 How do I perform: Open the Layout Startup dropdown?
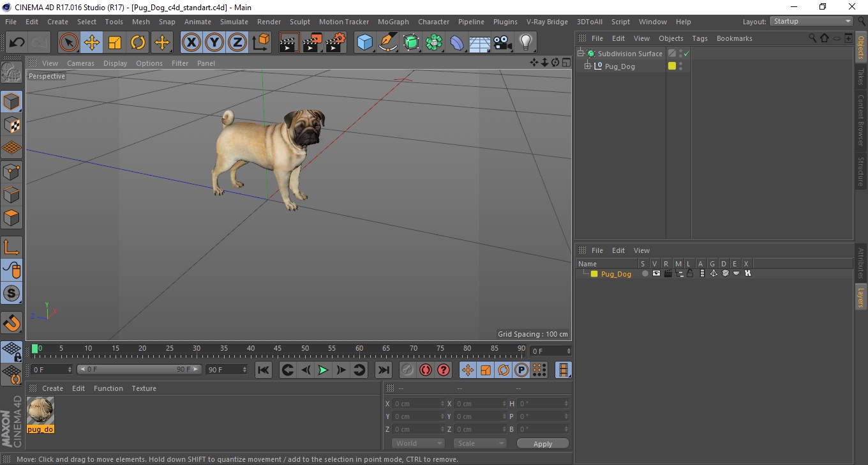812,21
